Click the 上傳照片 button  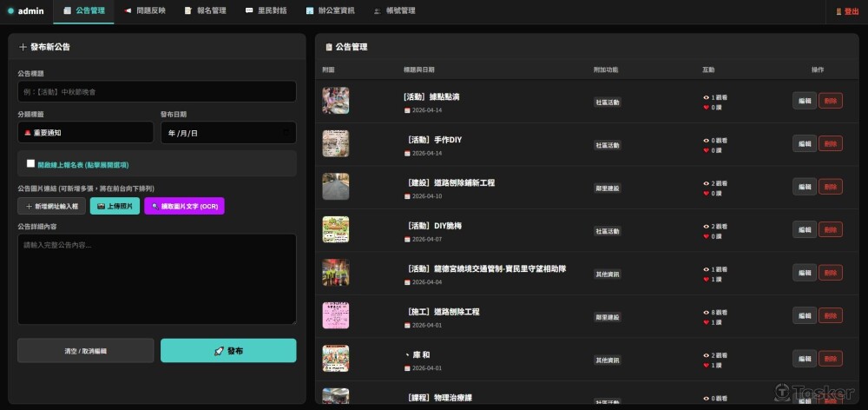tap(115, 206)
